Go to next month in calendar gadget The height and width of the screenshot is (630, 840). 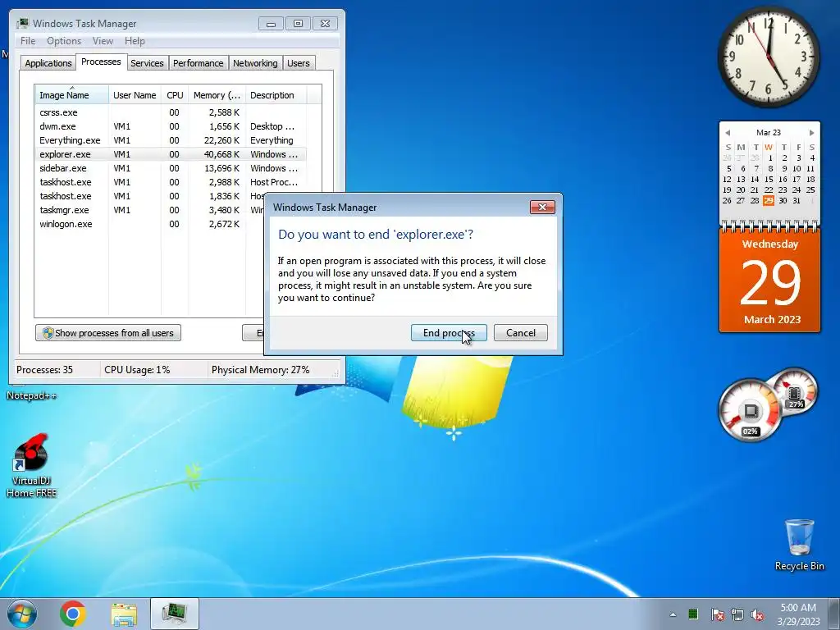(811, 132)
